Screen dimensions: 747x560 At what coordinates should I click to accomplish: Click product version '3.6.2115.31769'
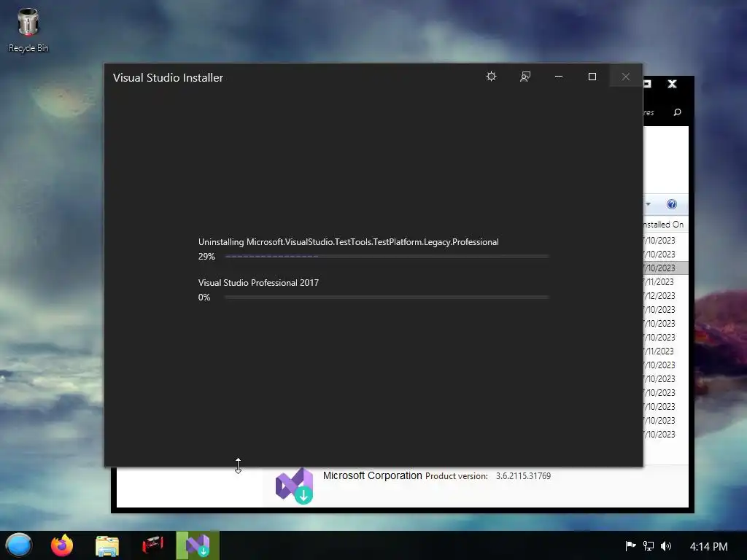point(523,476)
